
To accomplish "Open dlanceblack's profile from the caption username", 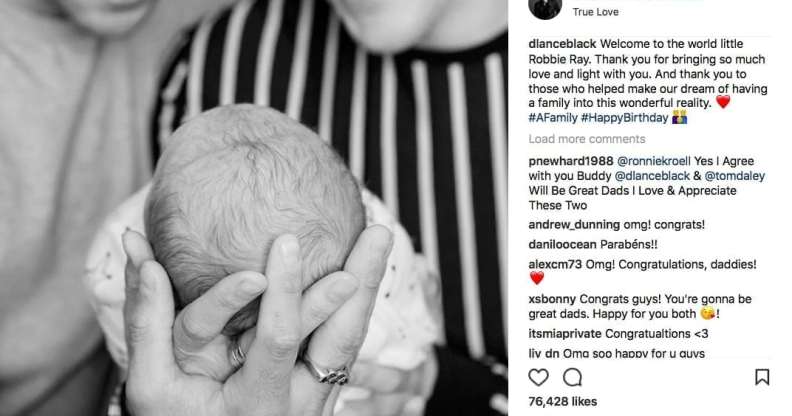I will tap(562, 44).
